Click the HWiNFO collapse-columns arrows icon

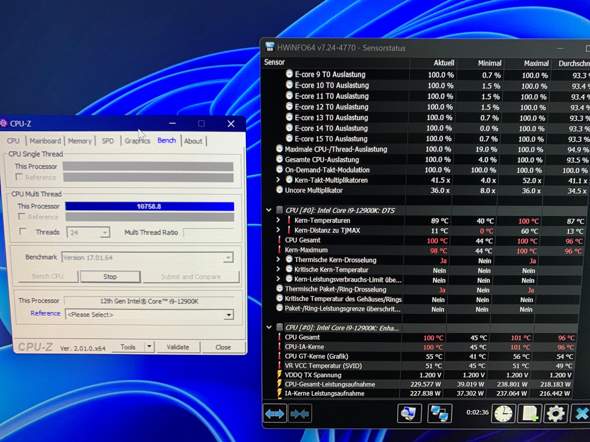(x=300, y=414)
